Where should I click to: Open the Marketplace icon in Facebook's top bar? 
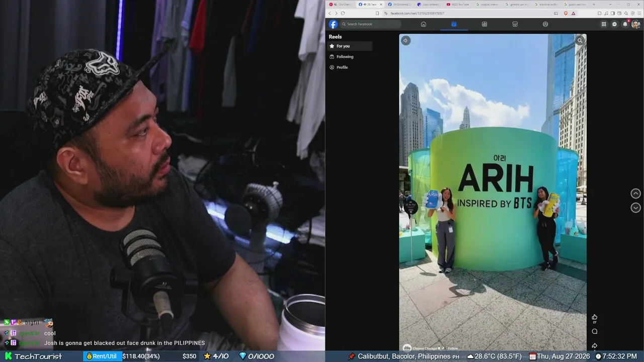pyautogui.click(x=515, y=24)
